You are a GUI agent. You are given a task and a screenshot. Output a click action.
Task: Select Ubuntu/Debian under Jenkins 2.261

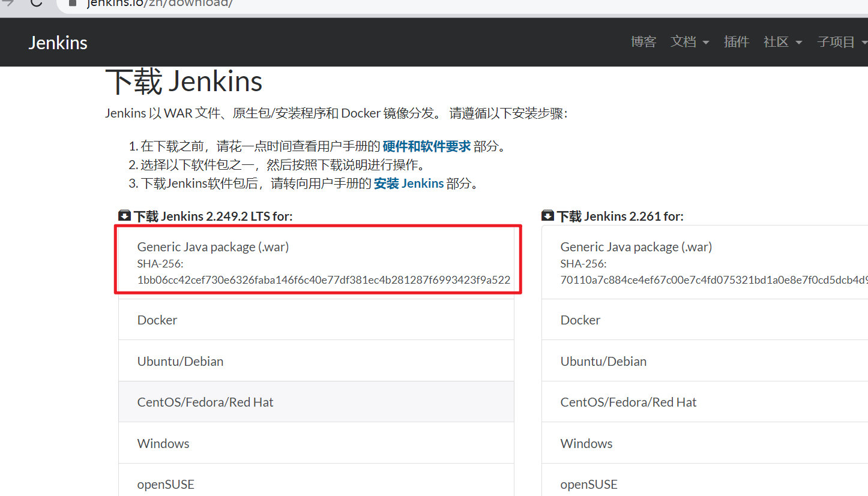point(705,361)
